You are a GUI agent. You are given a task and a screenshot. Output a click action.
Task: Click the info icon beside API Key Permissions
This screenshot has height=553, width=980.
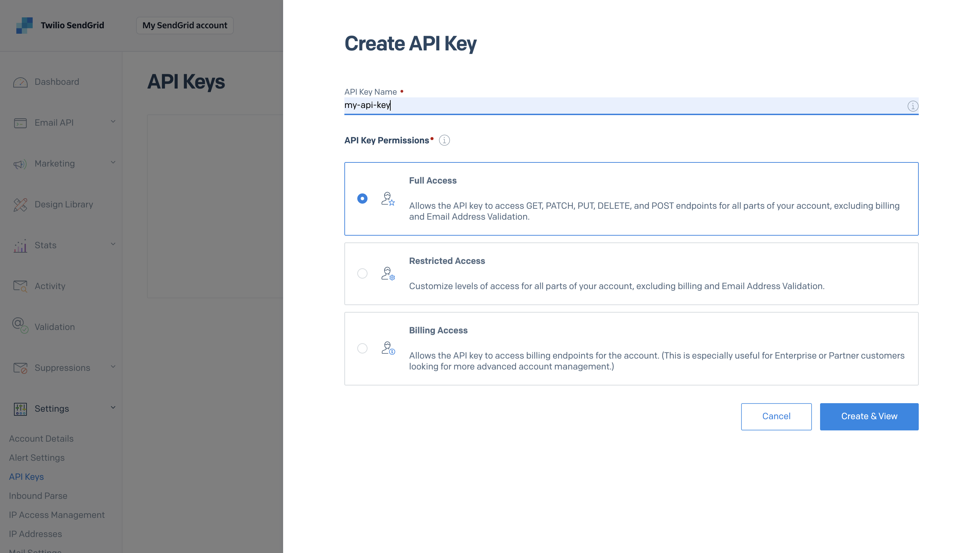(x=444, y=140)
